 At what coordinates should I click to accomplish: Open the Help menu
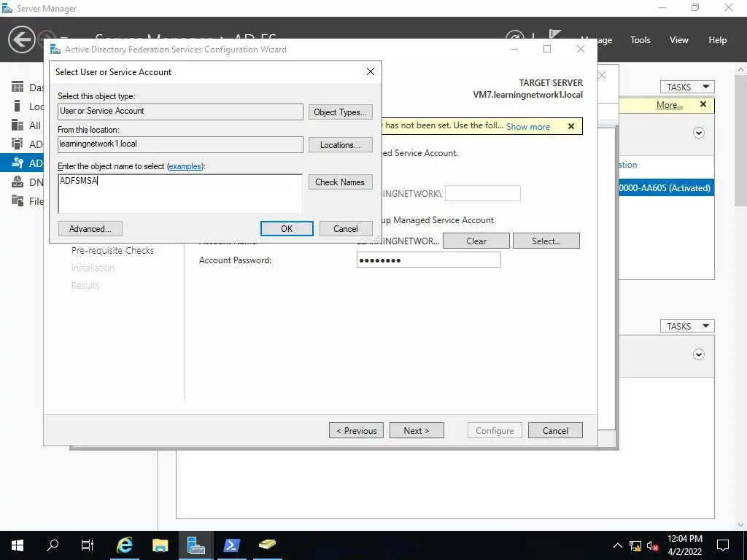pyautogui.click(x=717, y=40)
